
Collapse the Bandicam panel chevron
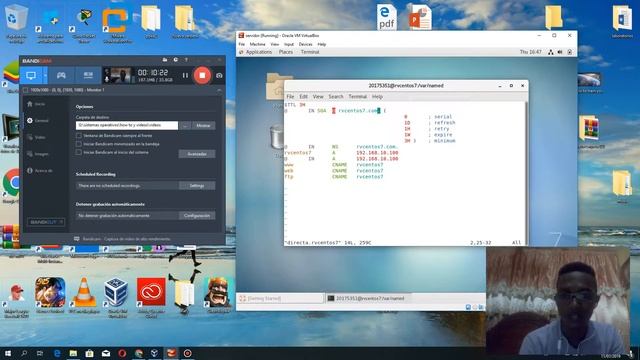219,90
